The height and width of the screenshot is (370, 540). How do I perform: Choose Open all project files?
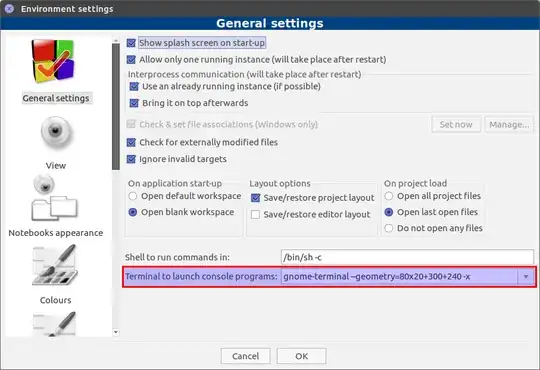pyautogui.click(x=389, y=196)
